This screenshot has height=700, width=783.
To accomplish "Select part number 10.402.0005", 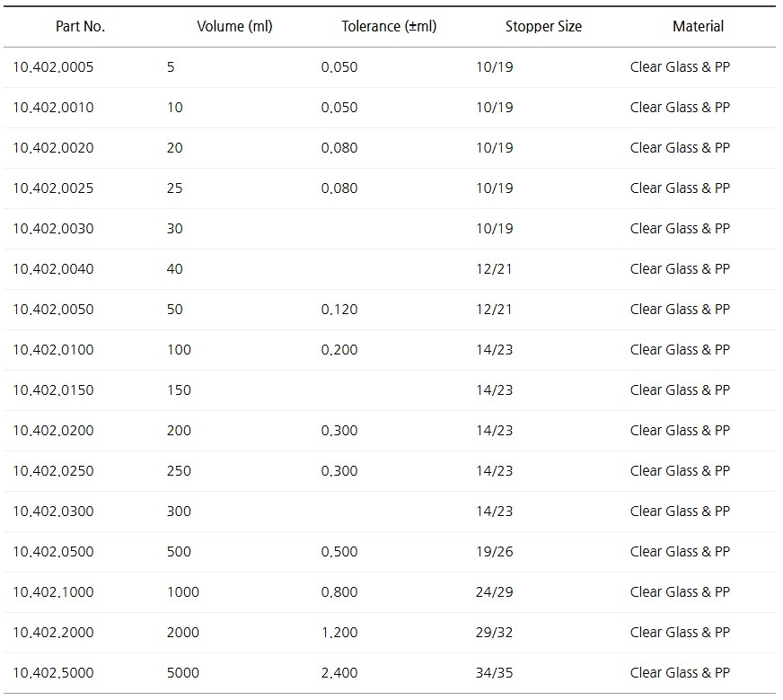I will 53,67.
